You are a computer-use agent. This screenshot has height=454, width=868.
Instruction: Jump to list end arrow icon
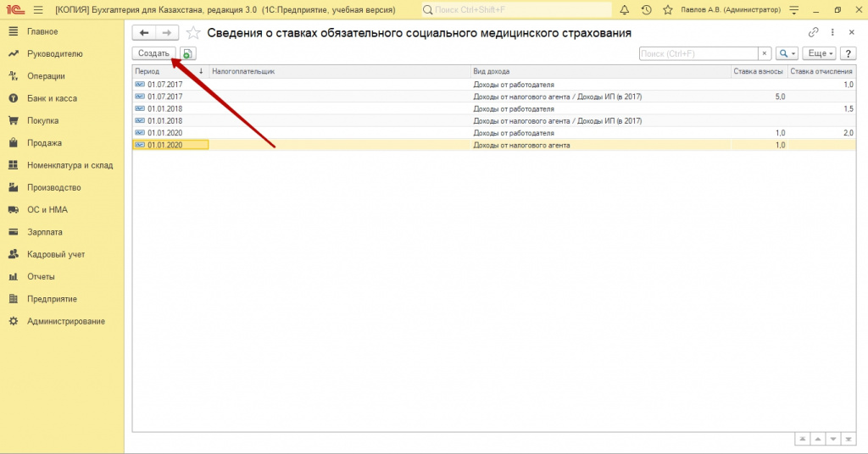pyautogui.click(x=848, y=439)
